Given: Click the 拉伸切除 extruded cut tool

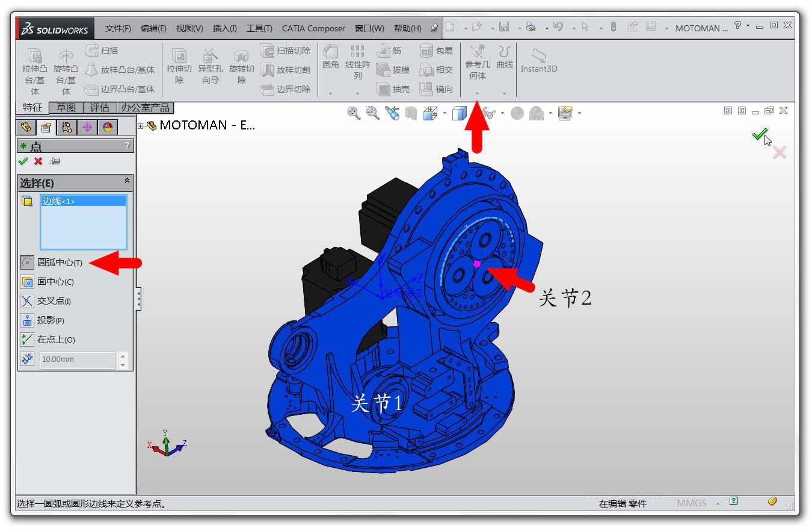Looking at the screenshot, I should coord(179,66).
